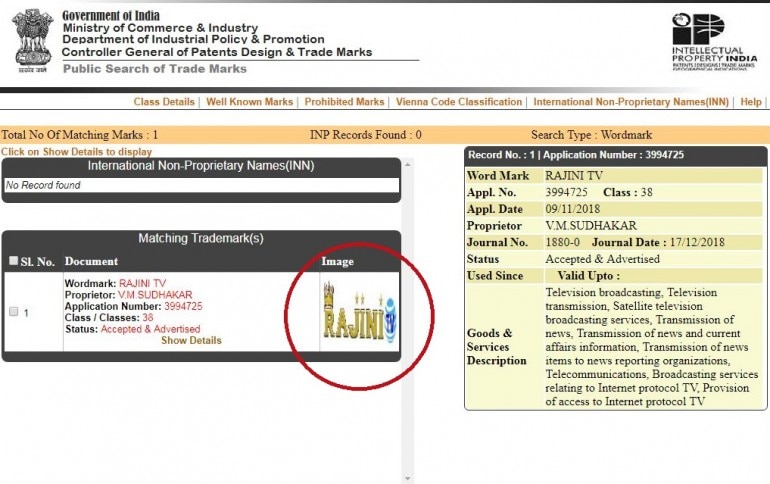Click the scrollbar down arrow
The image size is (770, 484).
(407, 477)
